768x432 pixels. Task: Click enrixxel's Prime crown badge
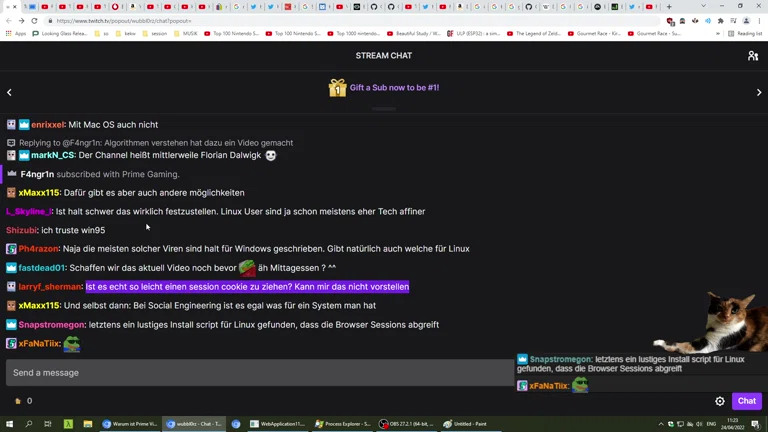point(24,125)
